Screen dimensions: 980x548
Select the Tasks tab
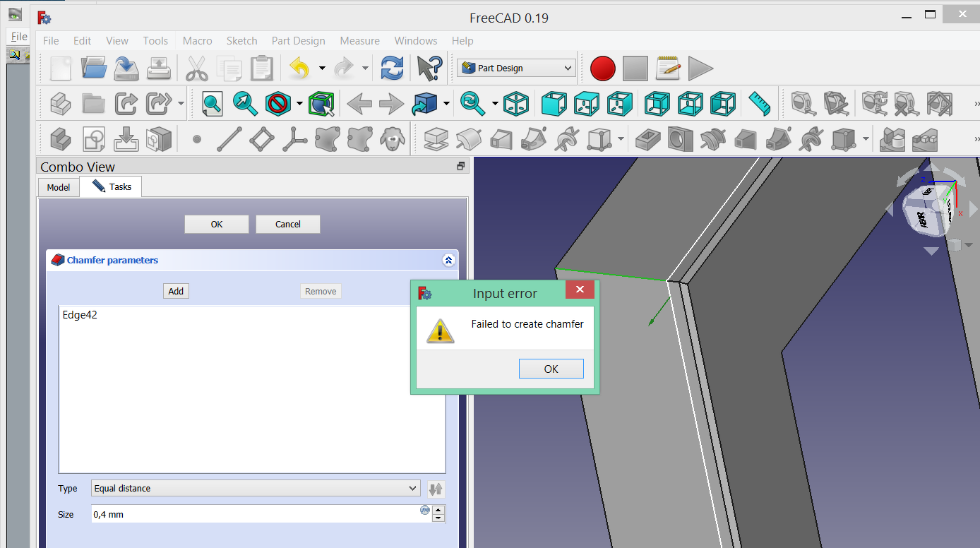coord(112,186)
